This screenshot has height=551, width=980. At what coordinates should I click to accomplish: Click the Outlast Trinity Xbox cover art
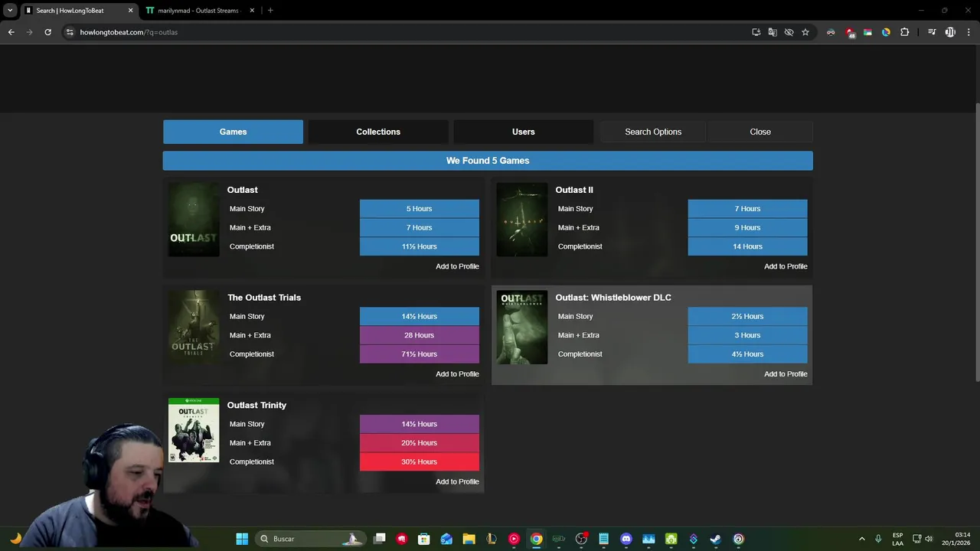(194, 430)
